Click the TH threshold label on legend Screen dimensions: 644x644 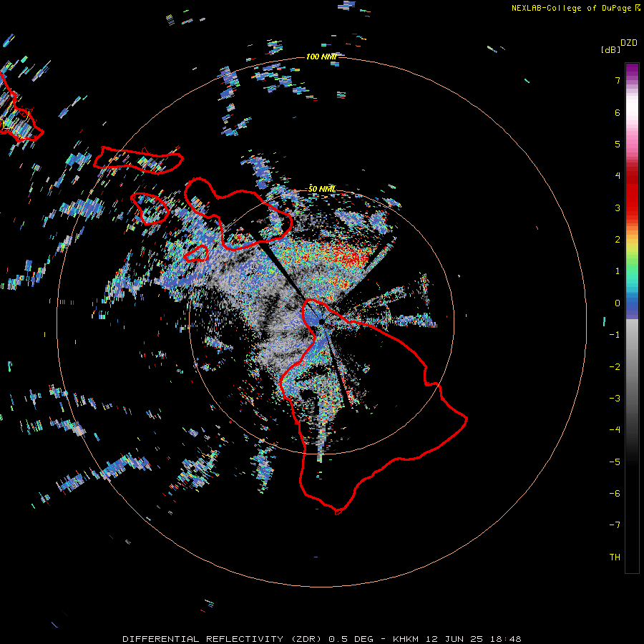pos(615,557)
